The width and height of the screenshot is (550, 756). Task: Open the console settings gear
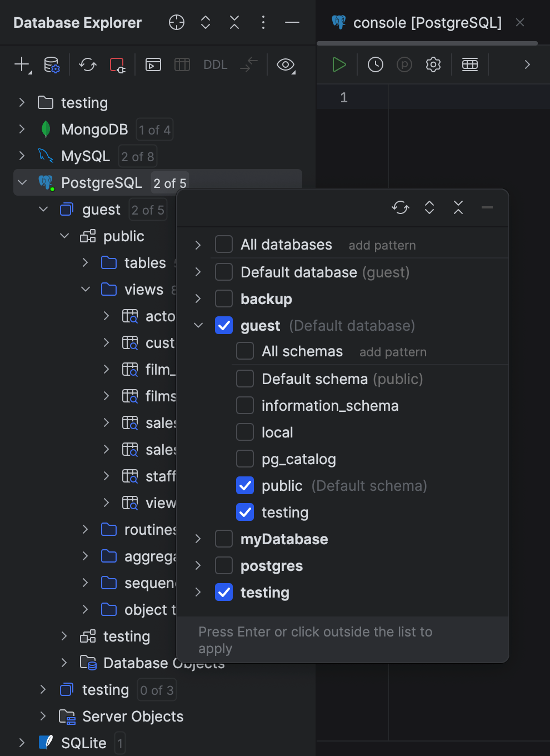[x=433, y=64]
